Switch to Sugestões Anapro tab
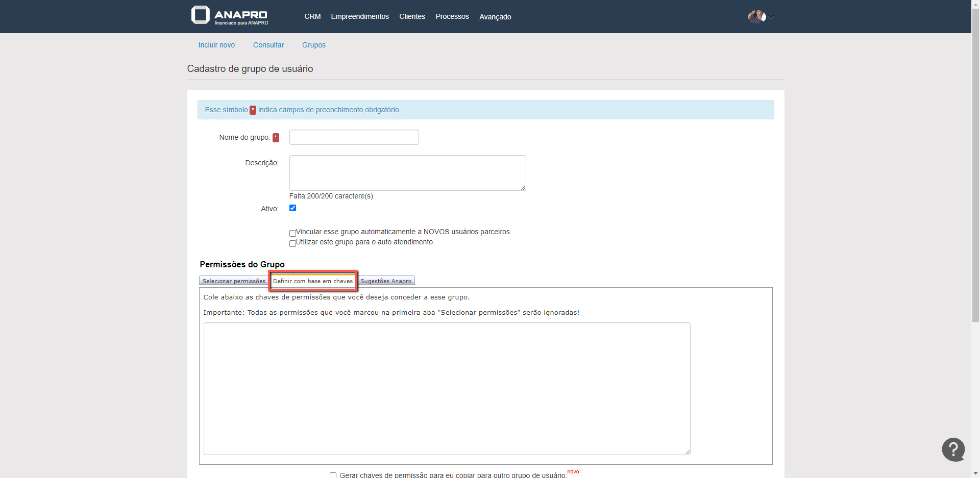980x478 pixels. point(386,281)
